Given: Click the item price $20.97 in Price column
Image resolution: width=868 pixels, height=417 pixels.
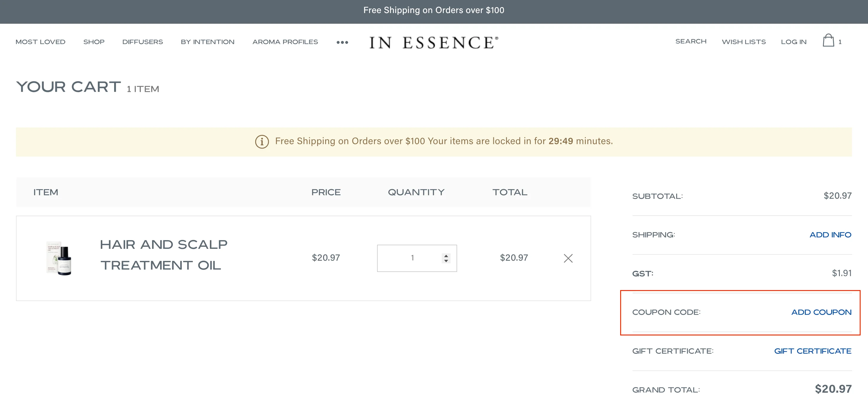Looking at the screenshot, I should click(x=325, y=257).
